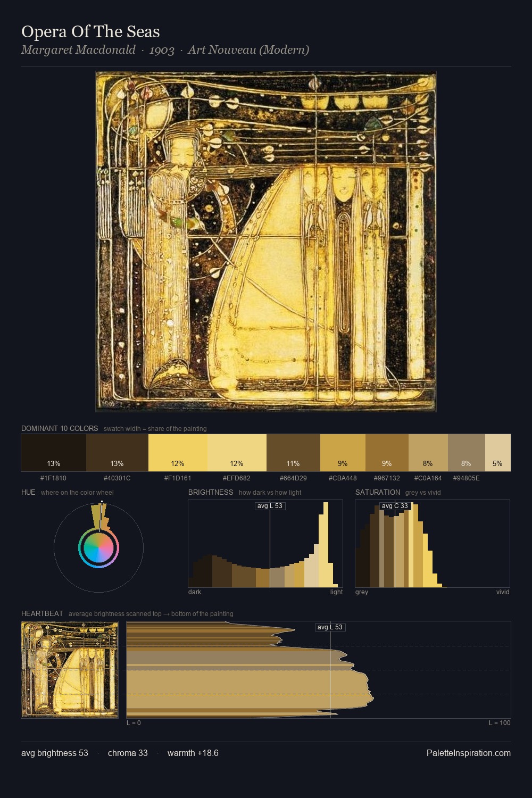Click the title Opera Of The Seas
532x798 pixels.
[x=90, y=32]
